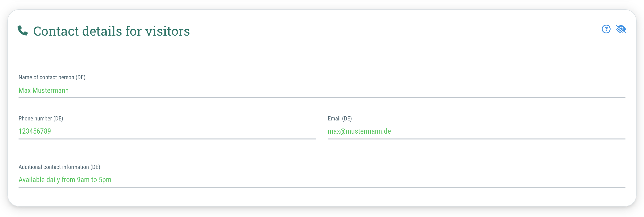The width and height of the screenshot is (644, 217).
Task: Click the phone handset icon beside the title
Action: click(x=22, y=31)
